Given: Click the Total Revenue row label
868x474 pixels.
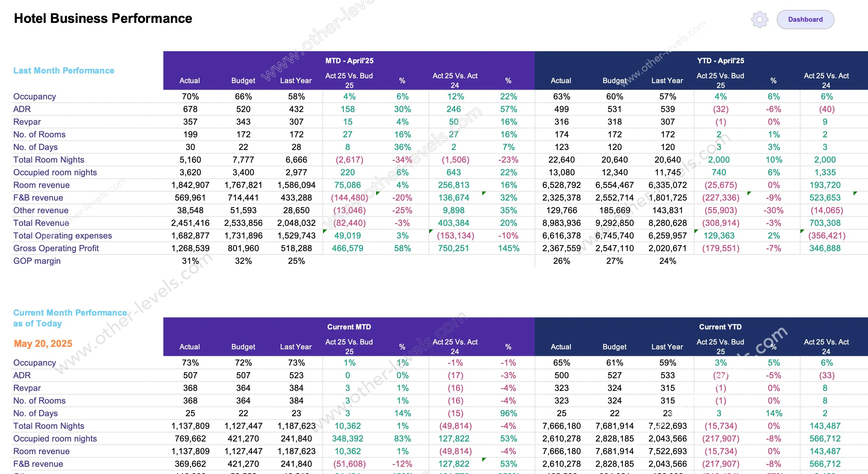Looking at the screenshot, I should coord(41,223).
